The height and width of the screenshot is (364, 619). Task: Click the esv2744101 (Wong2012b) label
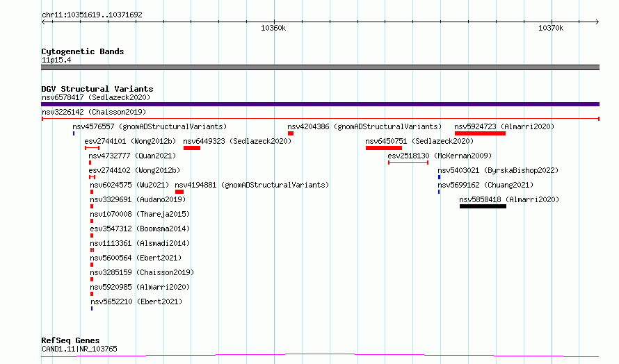tap(130, 141)
